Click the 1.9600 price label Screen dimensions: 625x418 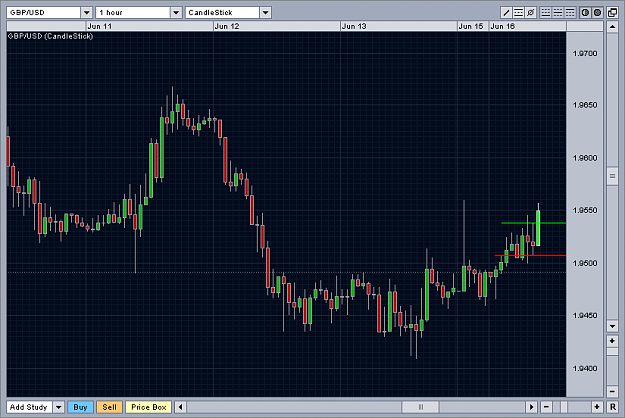coord(585,158)
